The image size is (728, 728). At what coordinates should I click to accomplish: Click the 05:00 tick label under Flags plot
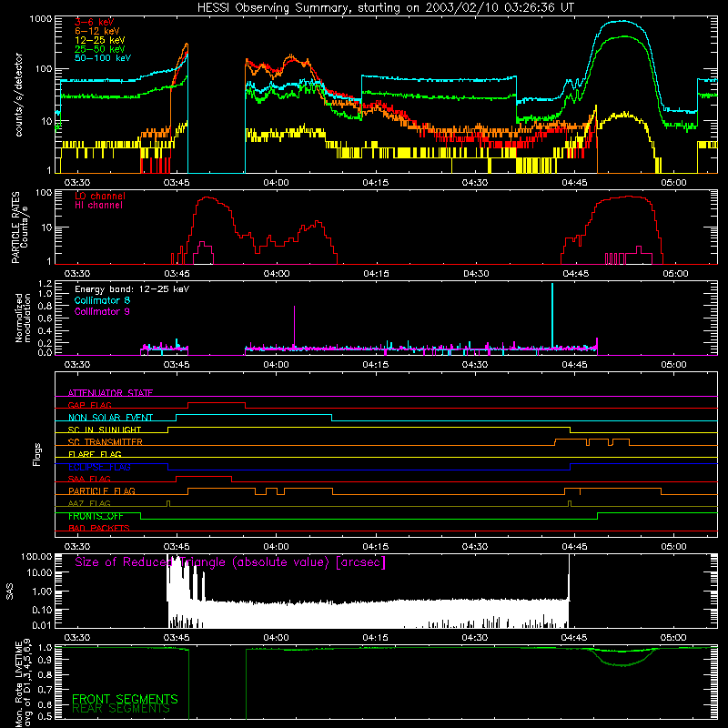673,547
